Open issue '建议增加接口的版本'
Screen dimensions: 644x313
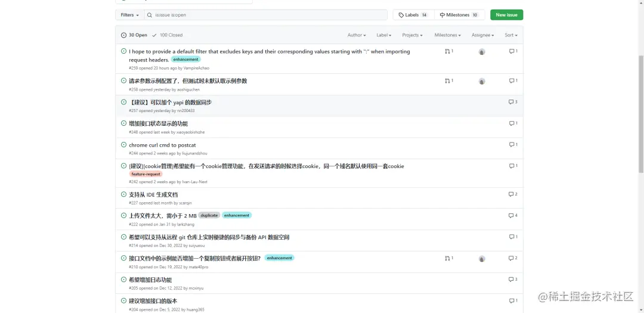(153, 302)
